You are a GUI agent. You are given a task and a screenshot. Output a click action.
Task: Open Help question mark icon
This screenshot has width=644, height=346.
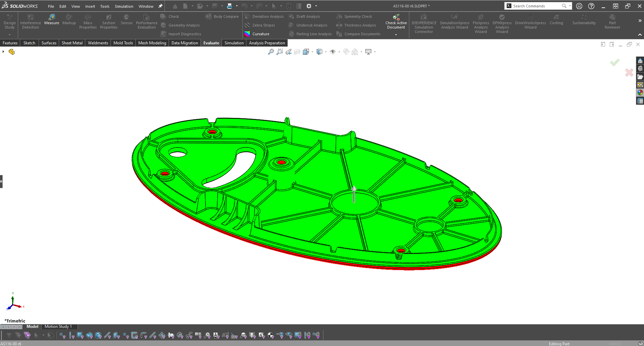pos(591,6)
